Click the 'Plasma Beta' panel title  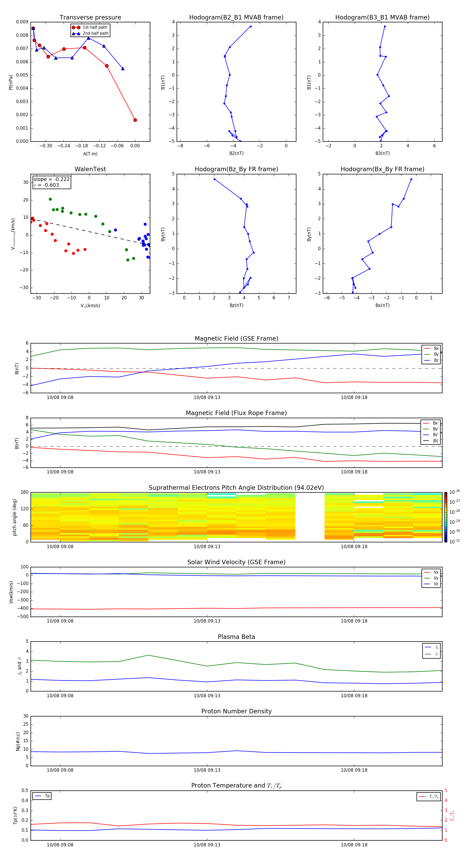[x=236, y=637]
